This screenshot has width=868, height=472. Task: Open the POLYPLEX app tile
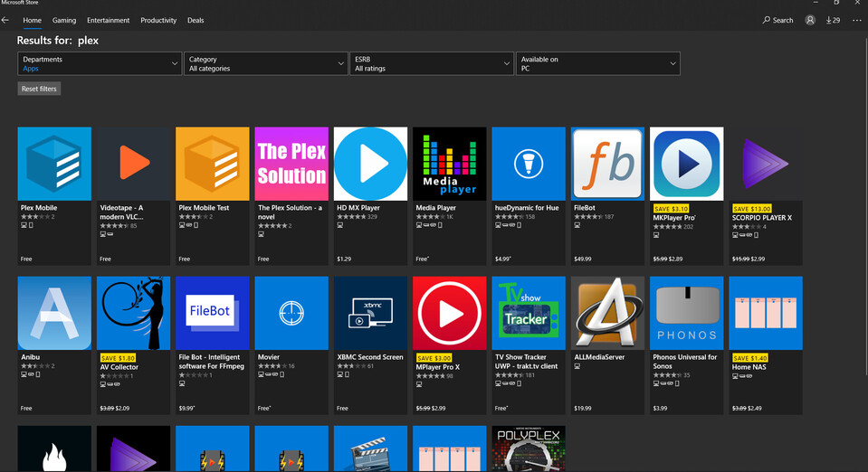click(529, 448)
